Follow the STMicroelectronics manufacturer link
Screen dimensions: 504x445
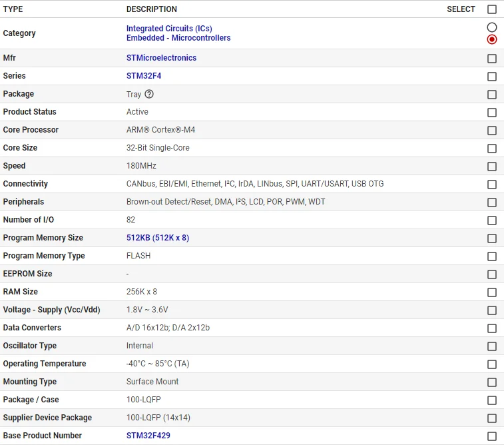(x=161, y=58)
